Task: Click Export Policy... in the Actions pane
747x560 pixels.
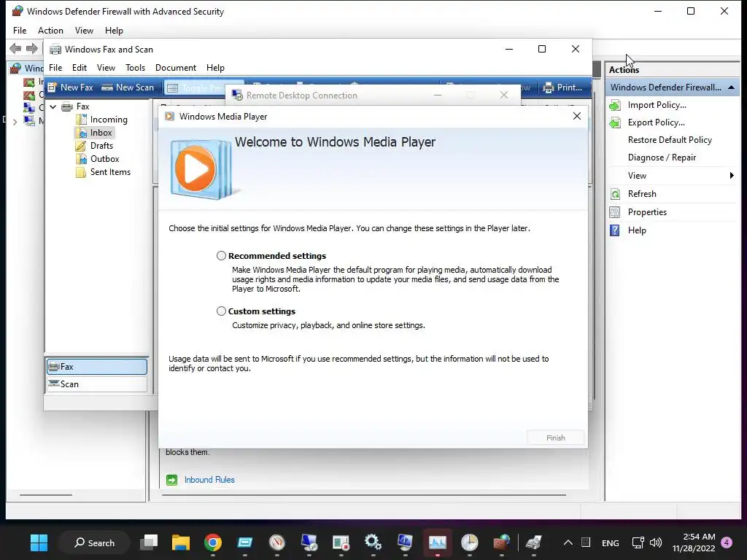Action: point(656,122)
